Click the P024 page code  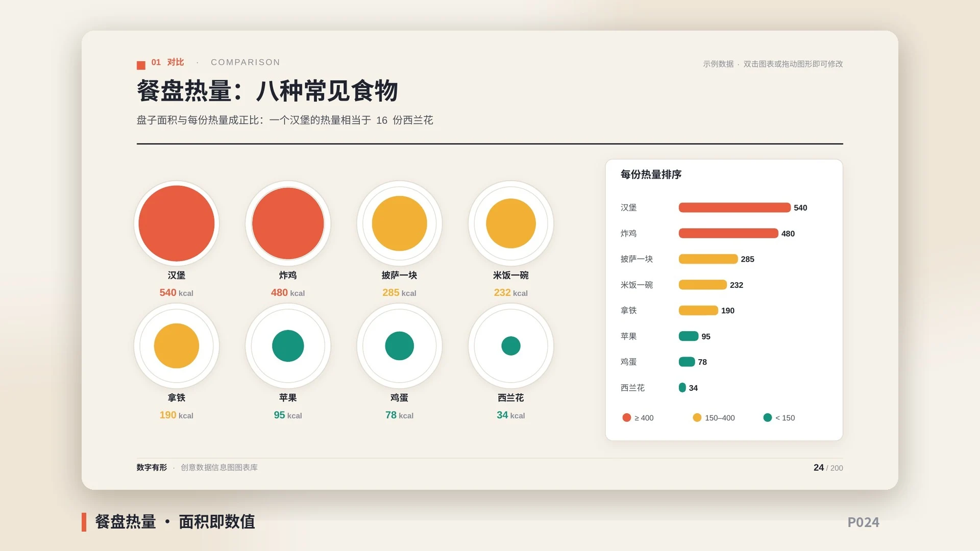coord(864,522)
